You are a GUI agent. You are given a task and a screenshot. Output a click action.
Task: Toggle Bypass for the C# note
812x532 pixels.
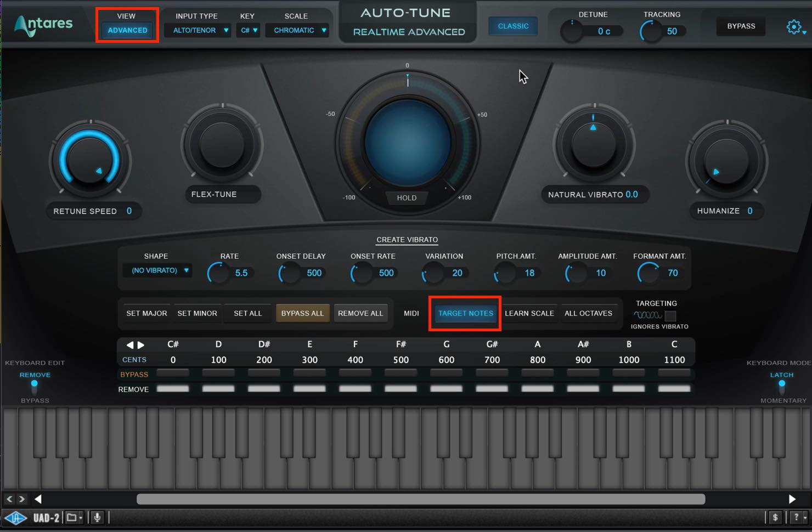173,373
